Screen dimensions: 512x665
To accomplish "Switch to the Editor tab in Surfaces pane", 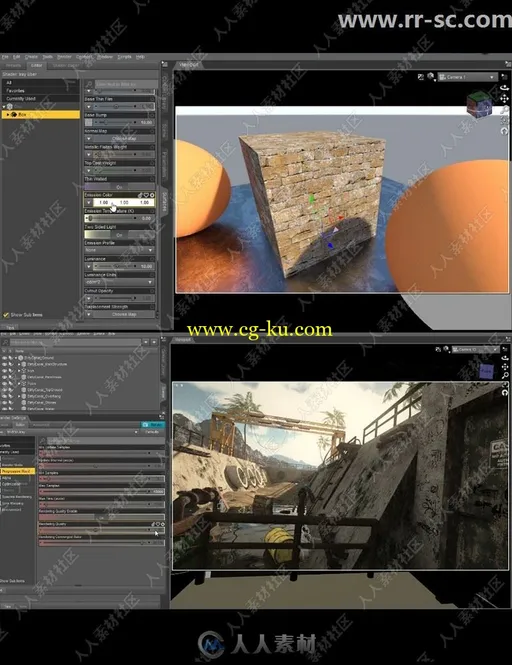I will 36,65.
